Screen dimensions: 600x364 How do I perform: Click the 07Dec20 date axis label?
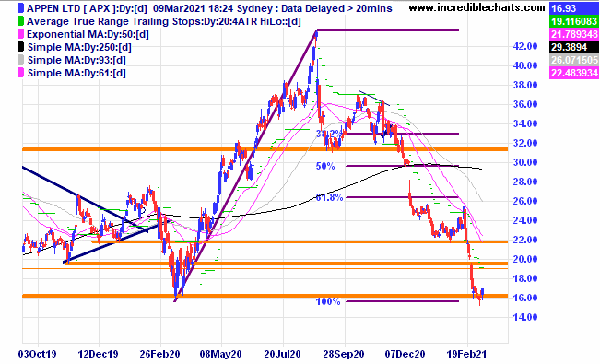tap(405, 354)
